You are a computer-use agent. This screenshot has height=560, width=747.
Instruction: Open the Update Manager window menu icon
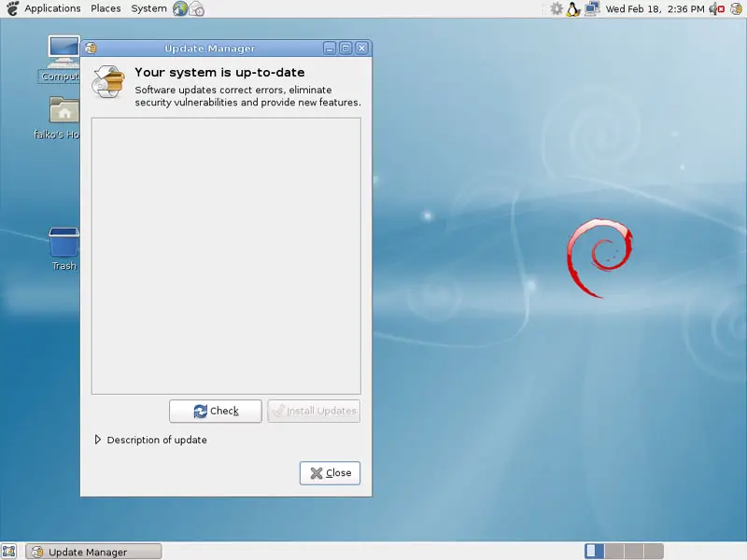point(91,49)
